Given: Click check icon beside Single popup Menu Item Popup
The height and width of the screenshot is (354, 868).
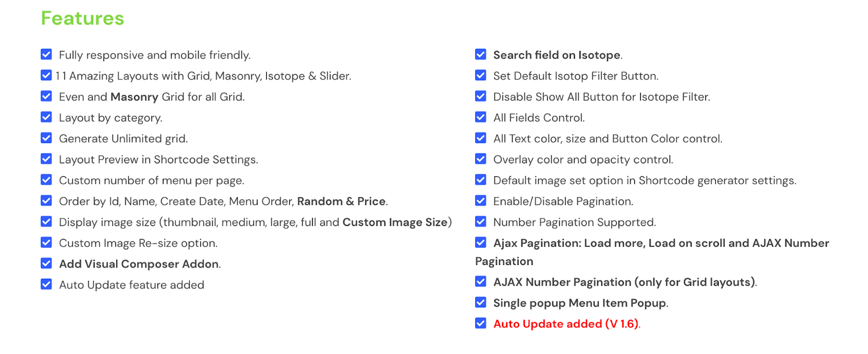Looking at the screenshot, I should tap(481, 302).
